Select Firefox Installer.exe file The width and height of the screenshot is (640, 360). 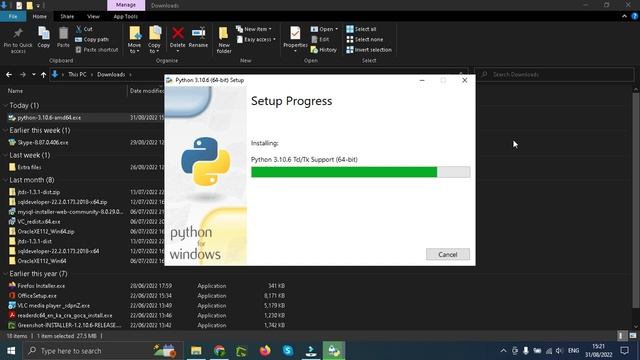[41, 286]
